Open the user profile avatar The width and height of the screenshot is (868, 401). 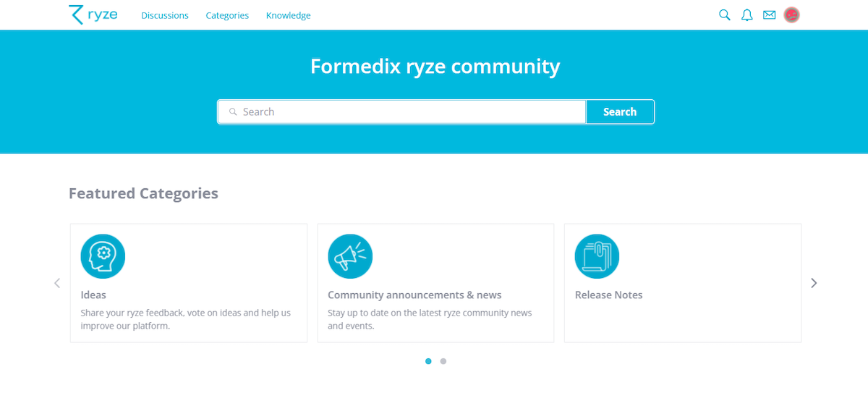pyautogui.click(x=792, y=14)
